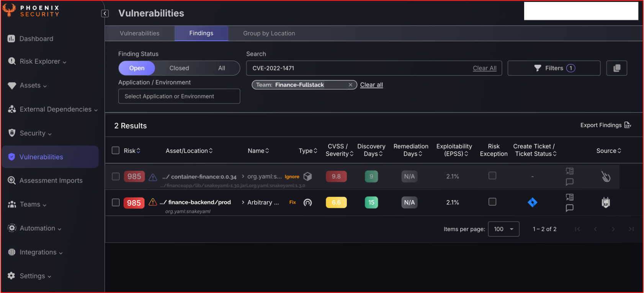Screen dimensions: 644x293
Task: Open details panel icon for finance-backend row
Action: pyautogui.click(x=570, y=197)
